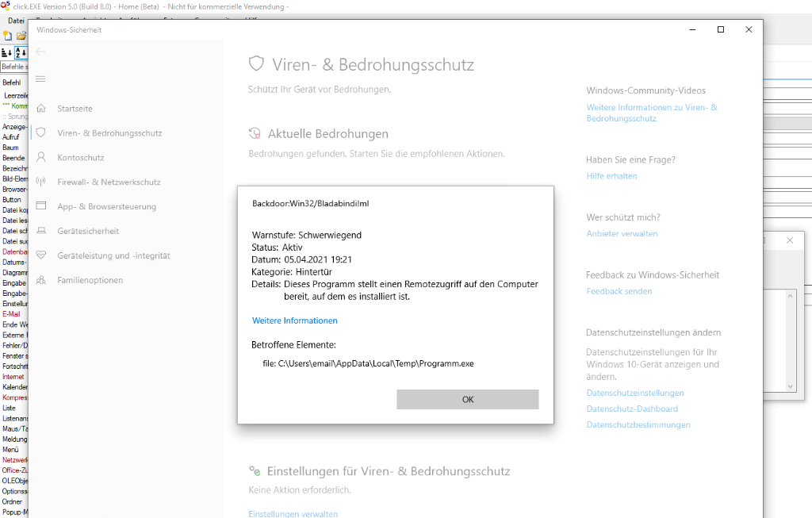
Task: Maximize the Windows-Sicherheit window
Action: pos(720,29)
